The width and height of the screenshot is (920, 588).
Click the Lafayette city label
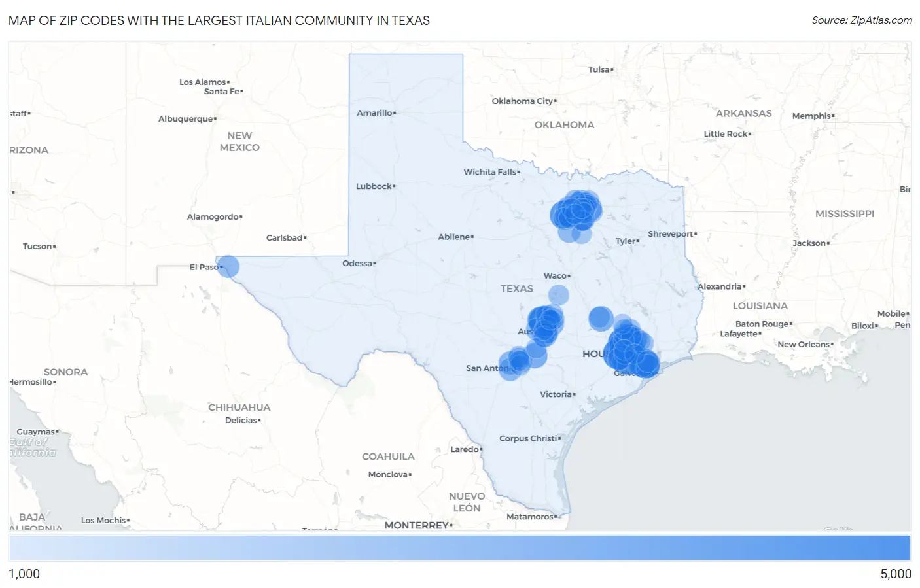pos(739,334)
